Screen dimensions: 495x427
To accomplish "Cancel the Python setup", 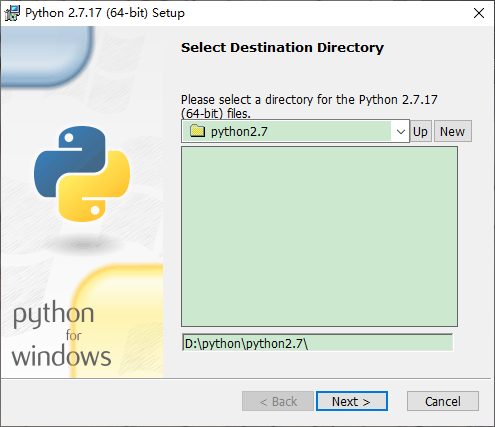I will [x=443, y=401].
